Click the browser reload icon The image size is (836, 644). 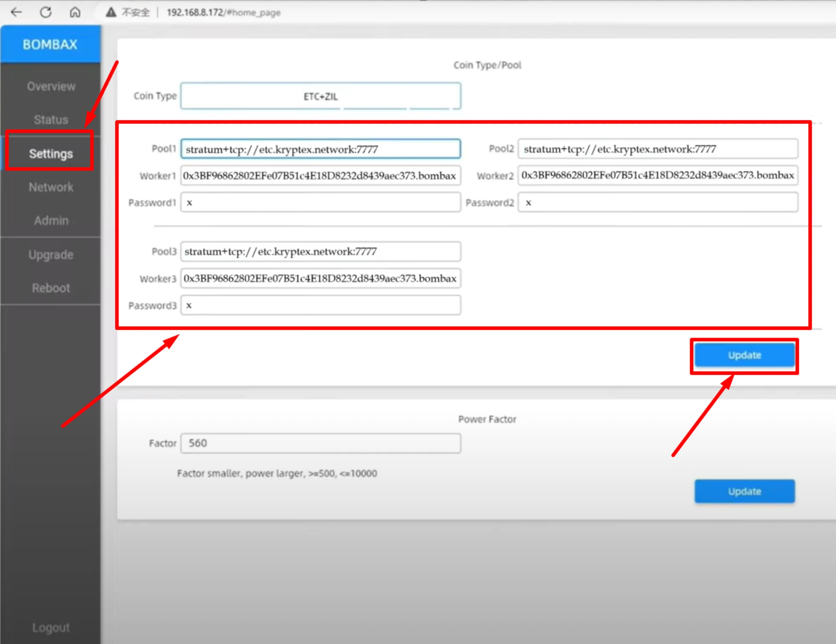[46, 12]
